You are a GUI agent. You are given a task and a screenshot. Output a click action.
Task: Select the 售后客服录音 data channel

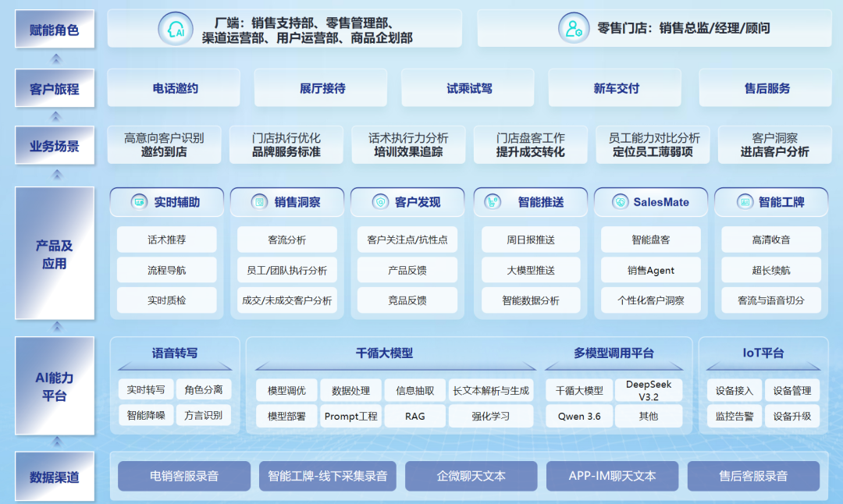[753, 476]
